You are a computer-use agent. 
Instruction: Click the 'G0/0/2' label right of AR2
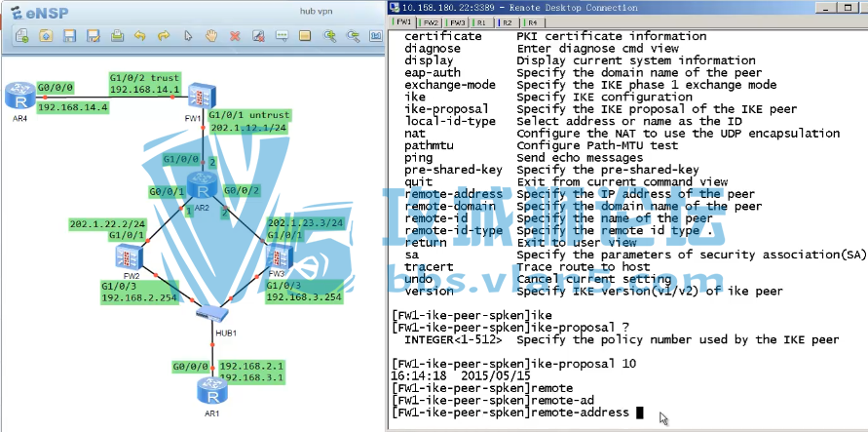(x=242, y=190)
